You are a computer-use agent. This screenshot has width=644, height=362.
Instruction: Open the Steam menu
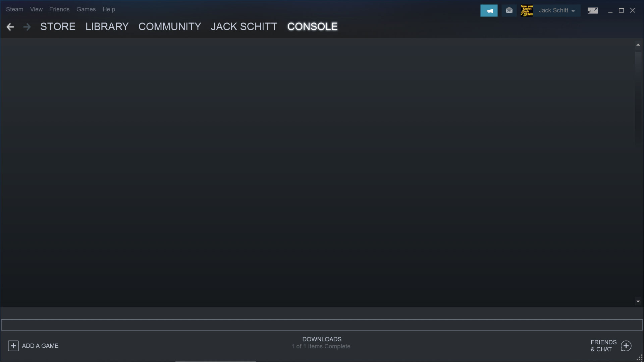pos(14,9)
